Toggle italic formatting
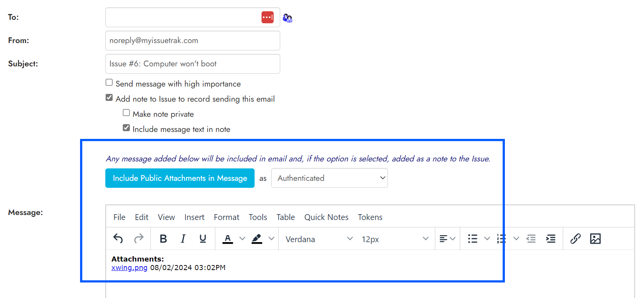 [183, 239]
